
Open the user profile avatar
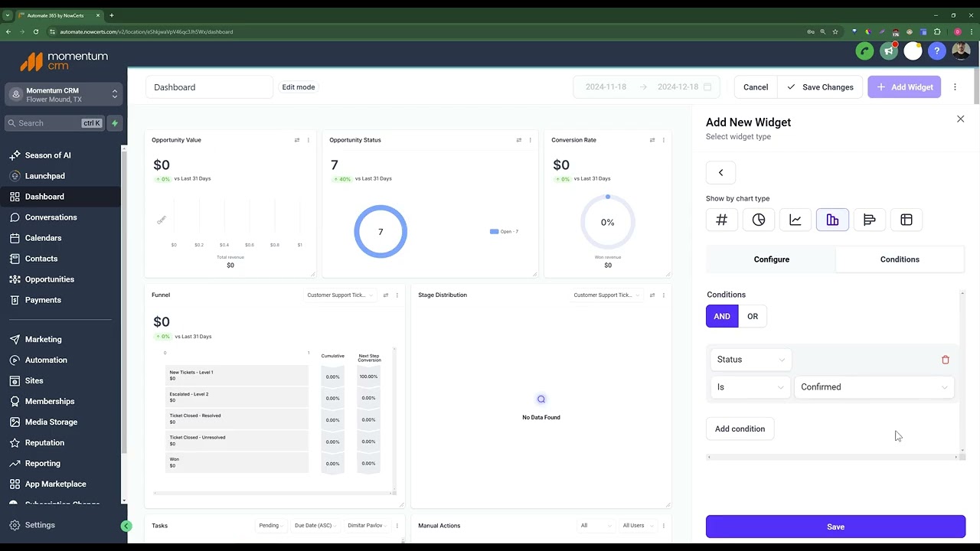(961, 51)
